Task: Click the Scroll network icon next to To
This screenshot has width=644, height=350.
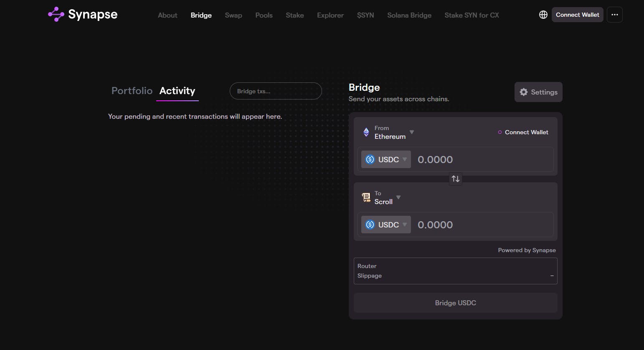Action: [x=365, y=197]
